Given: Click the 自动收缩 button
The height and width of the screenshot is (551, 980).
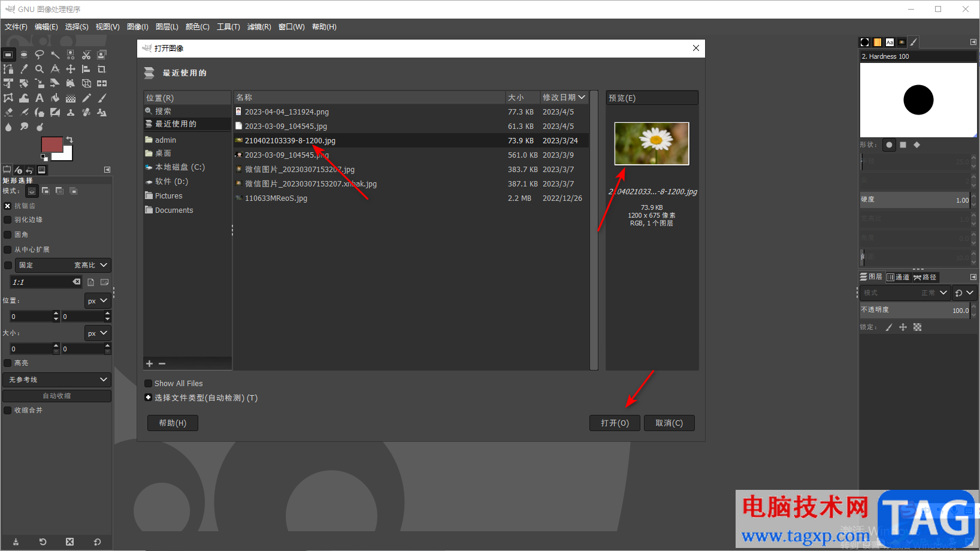Looking at the screenshot, I should coord(57,396).
